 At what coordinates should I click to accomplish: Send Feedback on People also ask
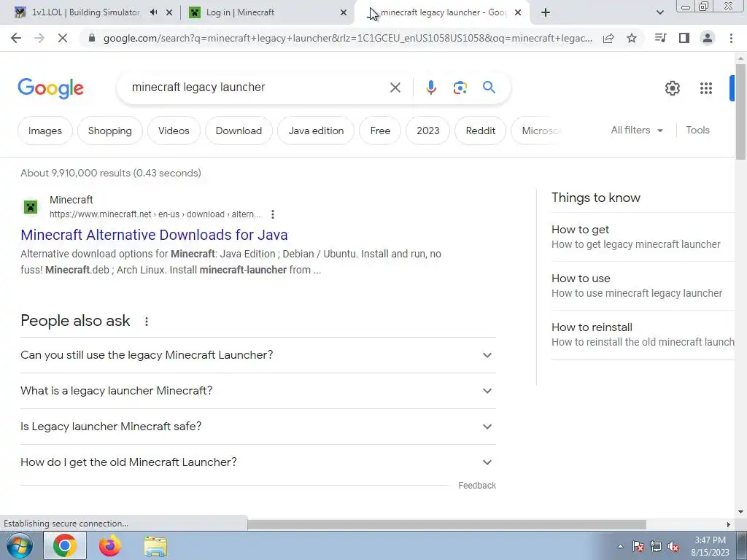(x=477, y=486)
